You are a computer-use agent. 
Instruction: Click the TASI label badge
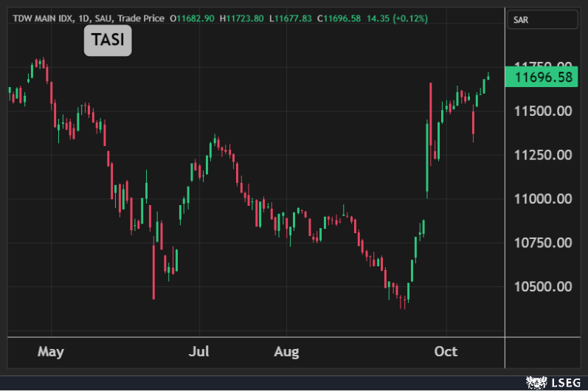(x=108, y=41)
